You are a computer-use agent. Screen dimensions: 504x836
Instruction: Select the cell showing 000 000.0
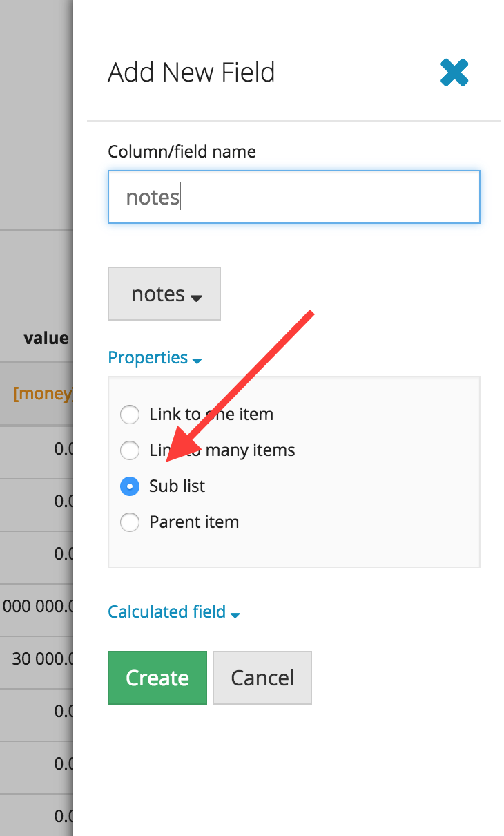tap(37, 606)
